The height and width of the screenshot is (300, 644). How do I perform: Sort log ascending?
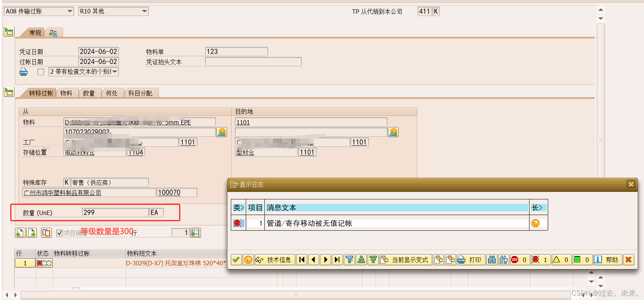click(361, 260)
